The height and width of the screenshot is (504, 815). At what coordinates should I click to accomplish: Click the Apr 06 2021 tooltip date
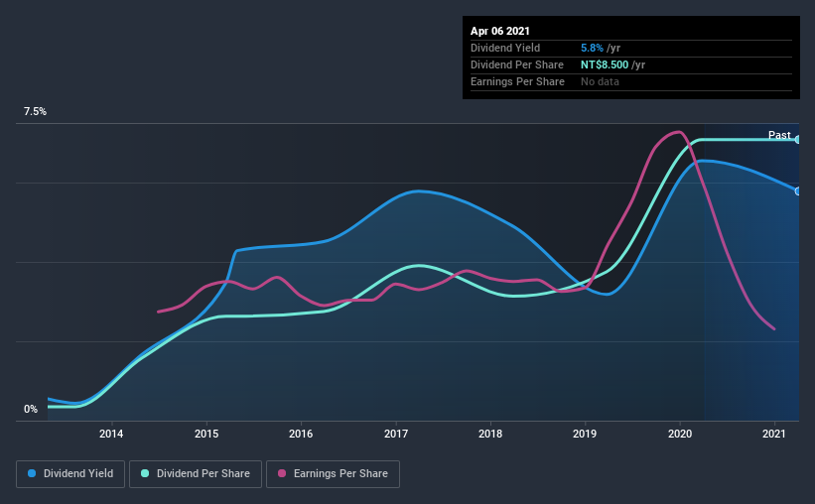[x=500, y=31]
